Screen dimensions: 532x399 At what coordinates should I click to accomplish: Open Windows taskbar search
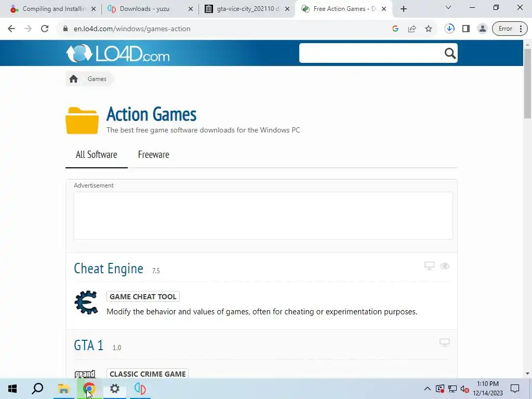click(37, 389)
